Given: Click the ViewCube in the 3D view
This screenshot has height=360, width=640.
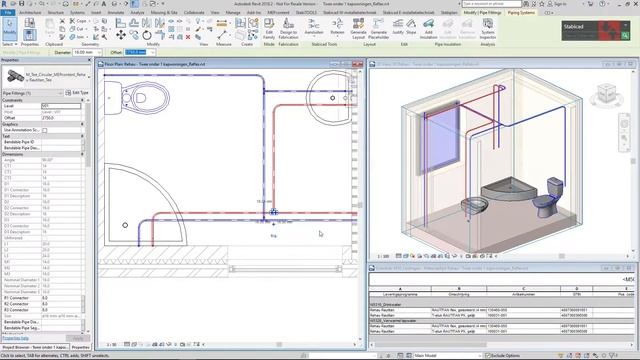Looking at the screenshot, I should click(607, 93).
